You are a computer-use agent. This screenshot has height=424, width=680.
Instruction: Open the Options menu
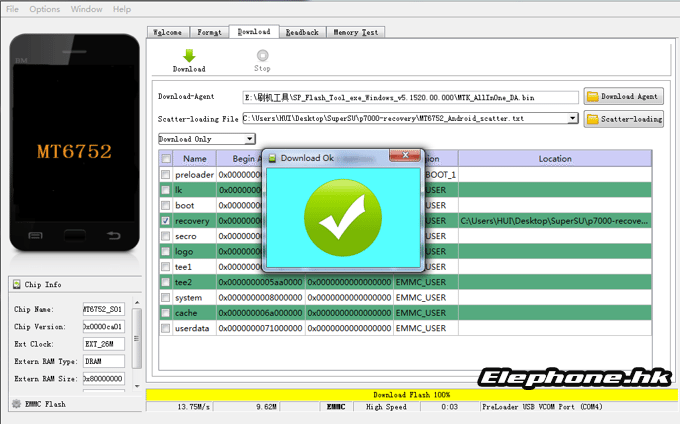(44, 9)
